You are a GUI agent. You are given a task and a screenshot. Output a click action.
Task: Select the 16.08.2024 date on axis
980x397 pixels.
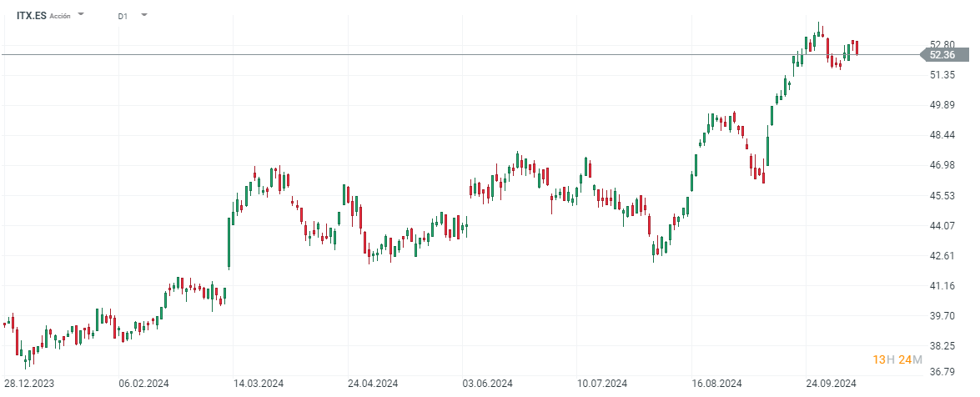(x=716, y=384)
